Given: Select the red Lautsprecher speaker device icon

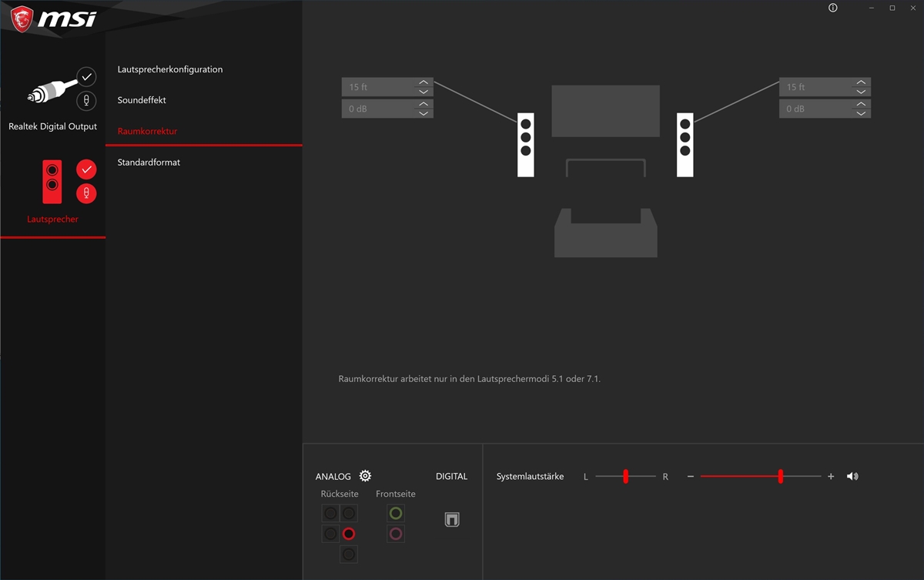Looking at the screenshot, I should [x=52, y=182].
